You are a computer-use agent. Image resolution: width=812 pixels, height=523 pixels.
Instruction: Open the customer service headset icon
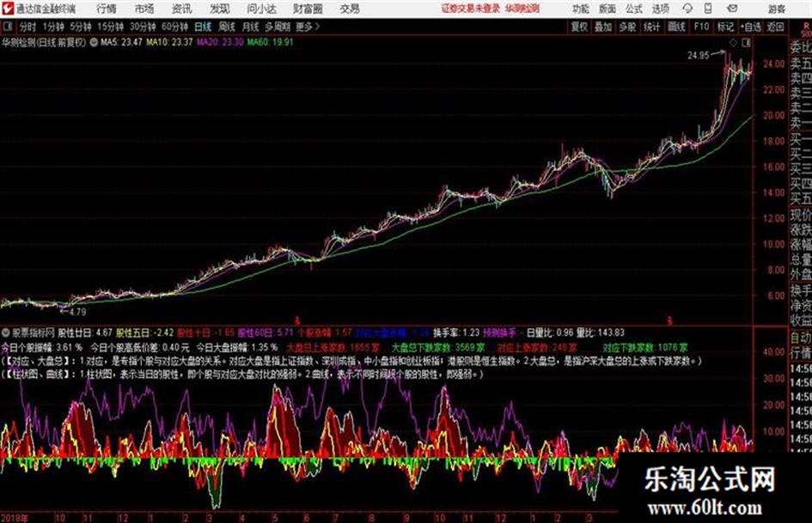tap(687, 9)
